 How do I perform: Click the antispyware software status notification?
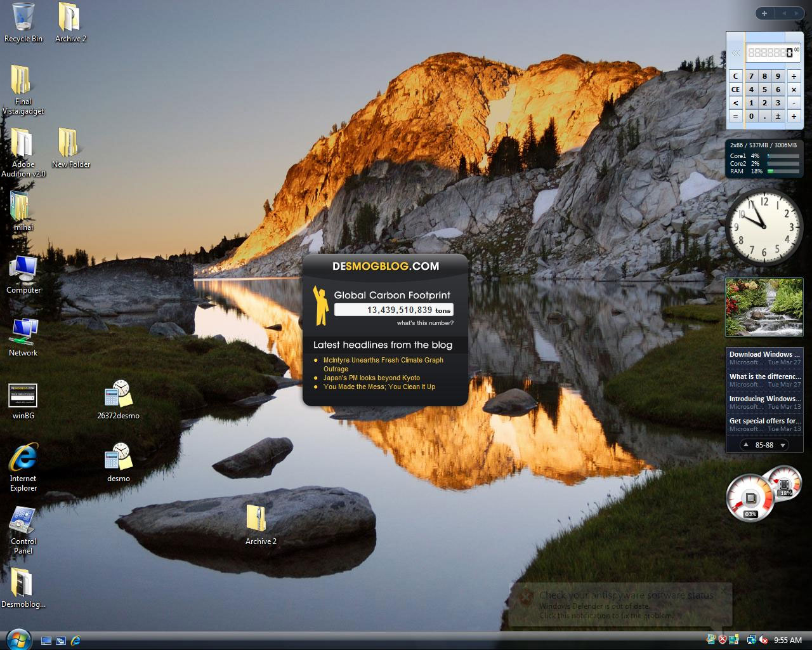point(620,604)
